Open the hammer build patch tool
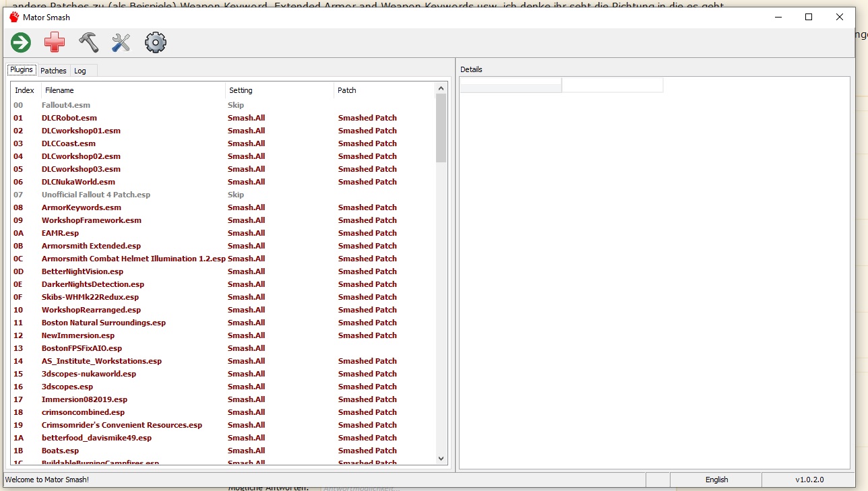The width and height of the screenshot is (868, 491). click(88, 43)
